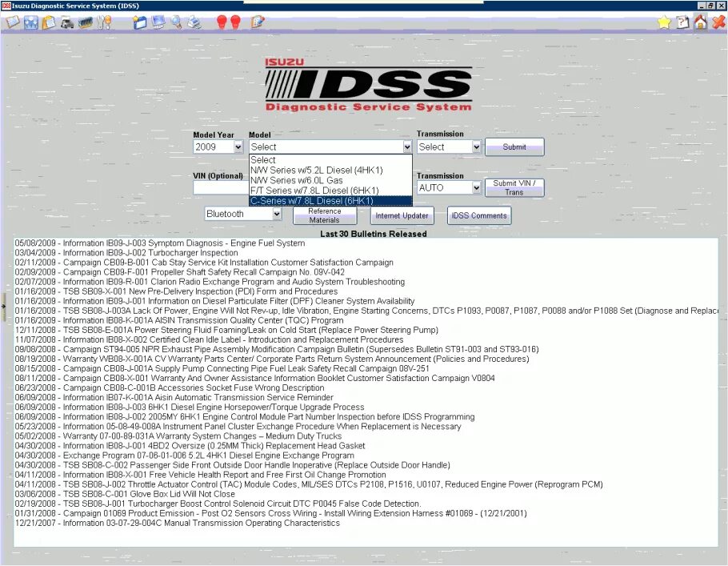728x566 pixels.
Task: Open the service bulletin book icon
Action: pyautogui.click(x=13, y=22)
